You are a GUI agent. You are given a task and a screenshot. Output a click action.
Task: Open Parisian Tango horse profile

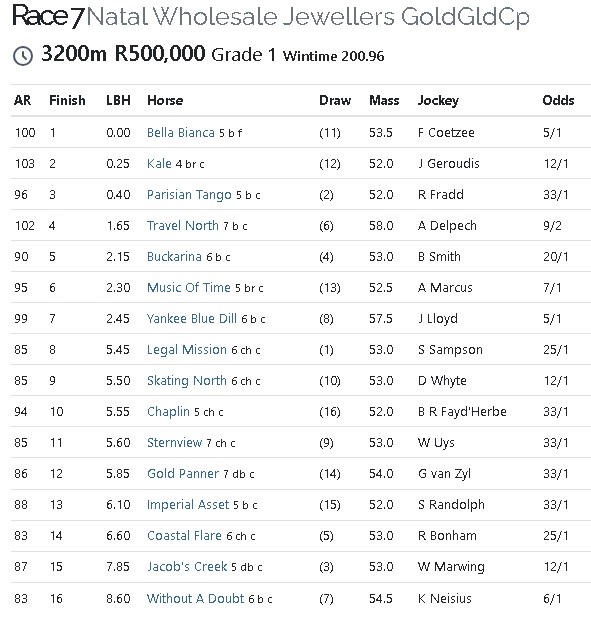coord(189,195)
